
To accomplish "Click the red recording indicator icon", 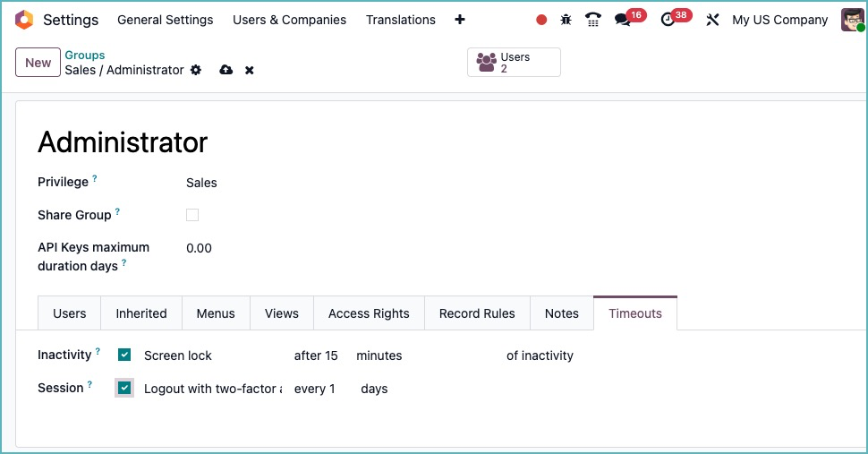I will point(541,20).
